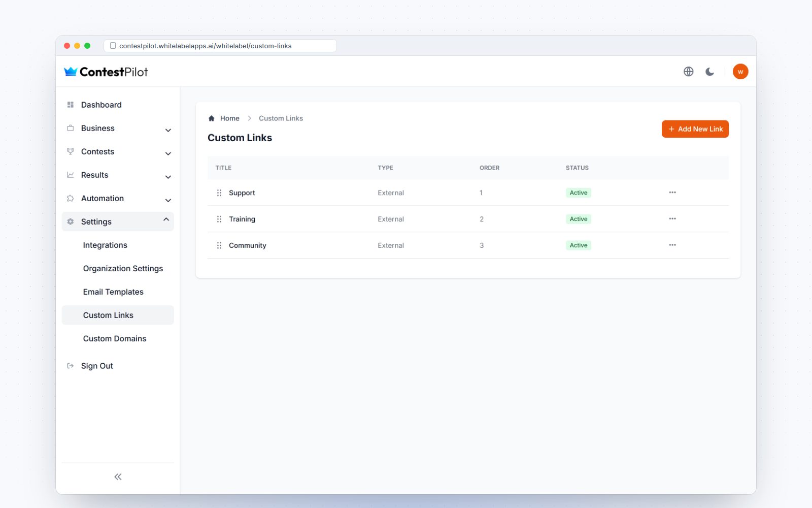Click the Sign Out arrow icon
This screenshot has width=812, height=508.
click(71, 366)
